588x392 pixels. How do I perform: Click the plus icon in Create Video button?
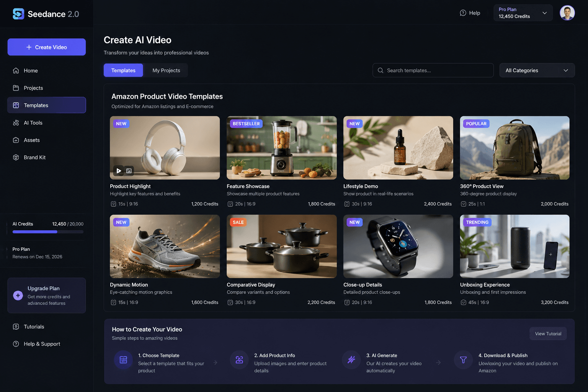click(29, 47)
